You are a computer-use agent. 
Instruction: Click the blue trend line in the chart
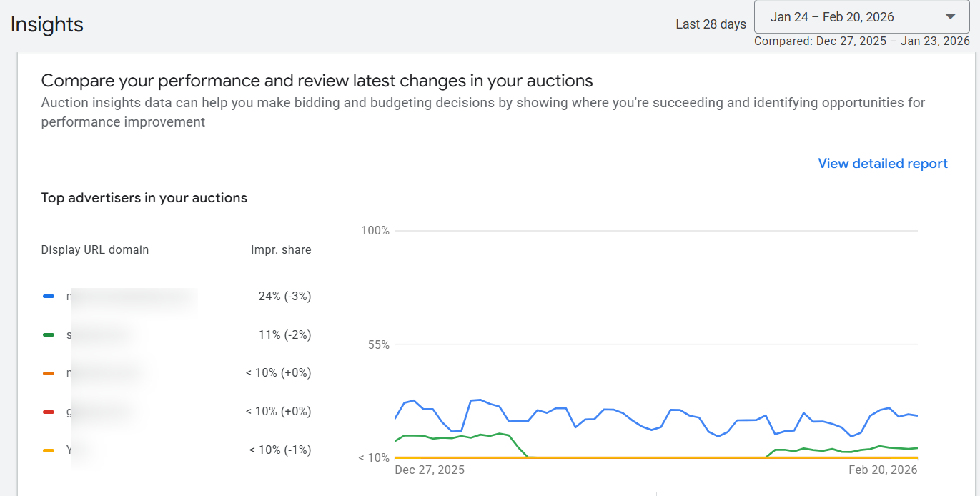click(x=479, y=400)
